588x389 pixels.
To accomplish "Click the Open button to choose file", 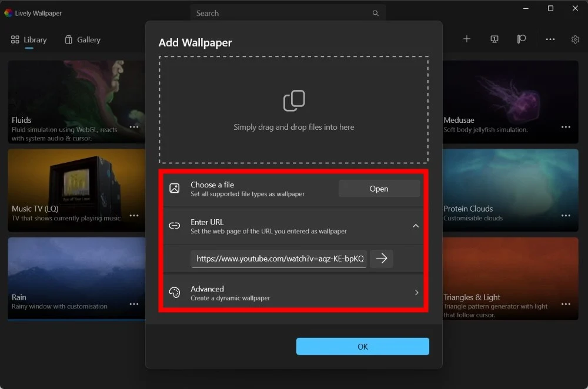I will (379, 189).
